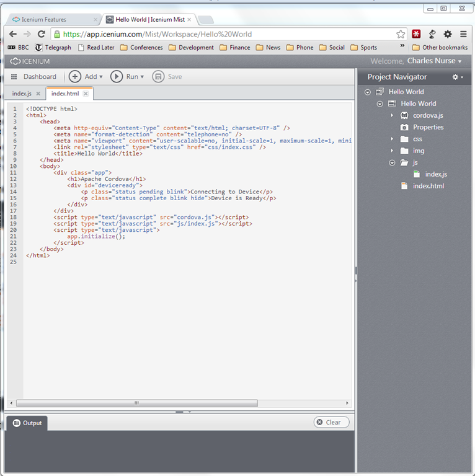The width and height of the screenshot is (475, 476).
Task: Expand the css folder node
Action: click(392, 139)
